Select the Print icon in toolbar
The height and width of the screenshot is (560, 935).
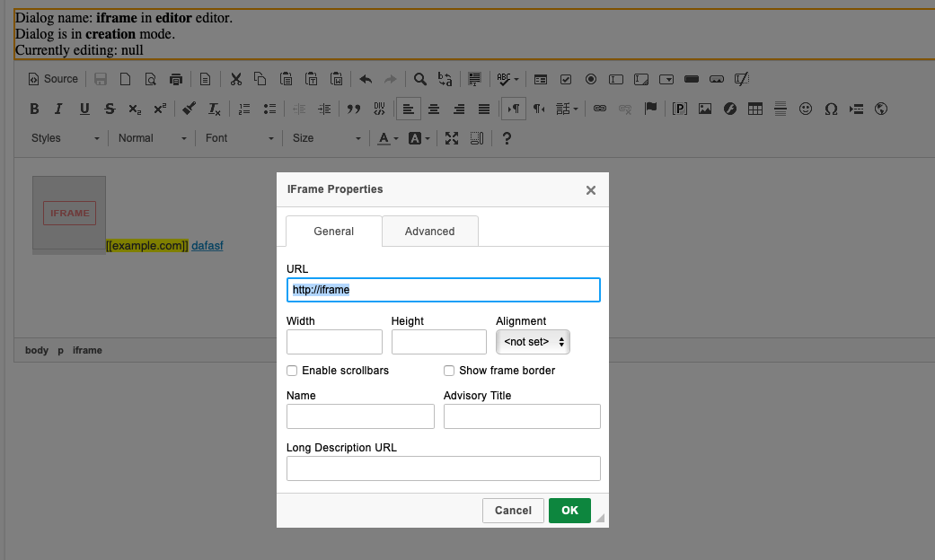coord(176,79)
